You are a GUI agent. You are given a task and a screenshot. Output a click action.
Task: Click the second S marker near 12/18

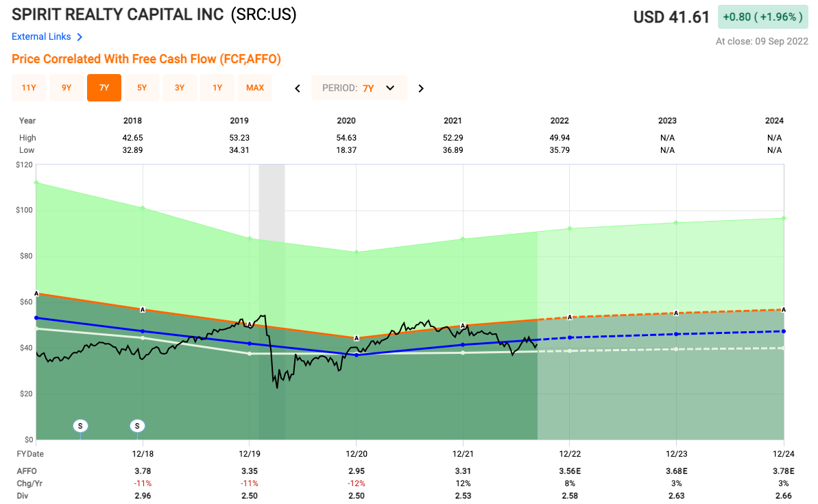coord(137,426)
